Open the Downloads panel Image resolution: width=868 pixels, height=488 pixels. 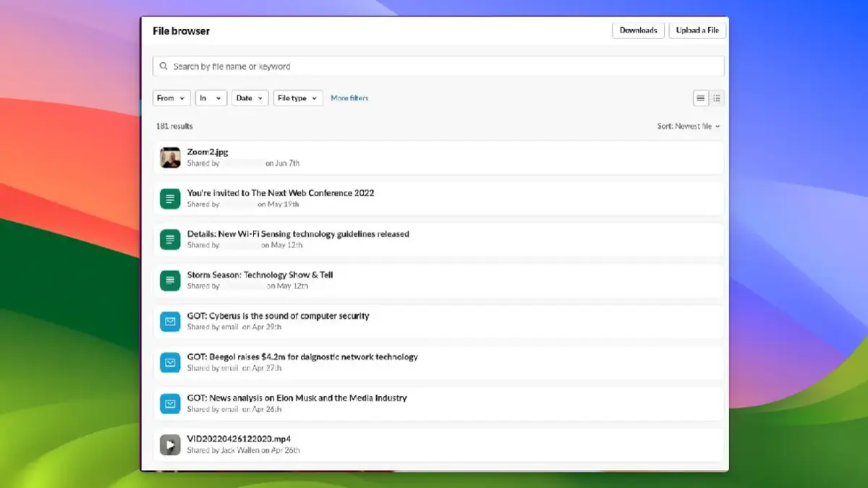(638, 30)
